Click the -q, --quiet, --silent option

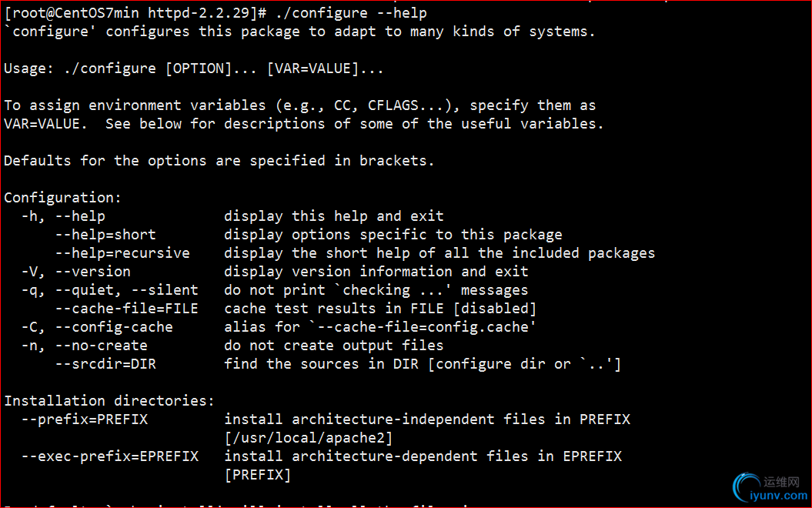pyautogui.click(x=110, y=290)
